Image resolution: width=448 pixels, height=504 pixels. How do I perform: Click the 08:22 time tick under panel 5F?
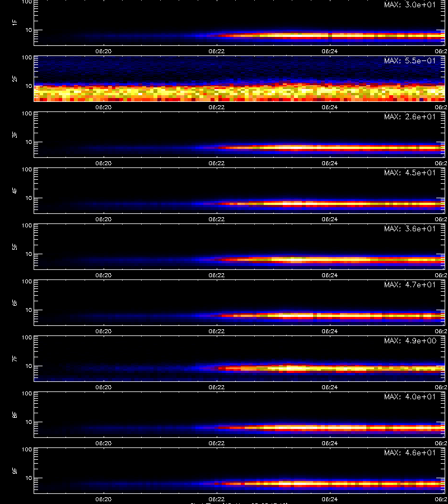(x=217, y=276)
